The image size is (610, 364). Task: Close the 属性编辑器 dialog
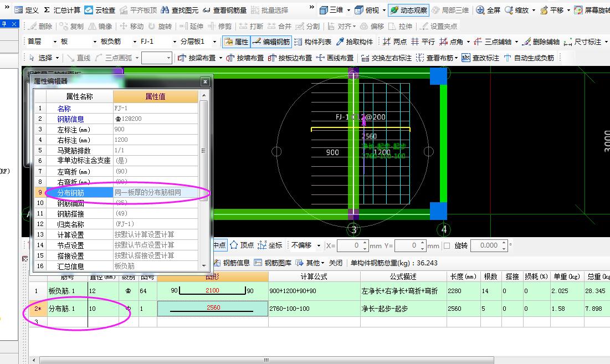click(x=205, y=81)
